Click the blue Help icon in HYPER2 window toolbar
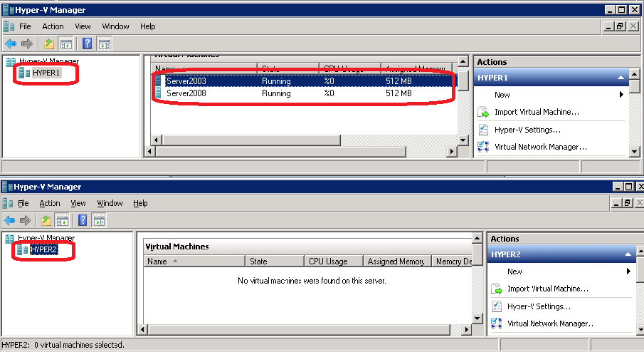 pyautogui.click(x=83, y=220)
